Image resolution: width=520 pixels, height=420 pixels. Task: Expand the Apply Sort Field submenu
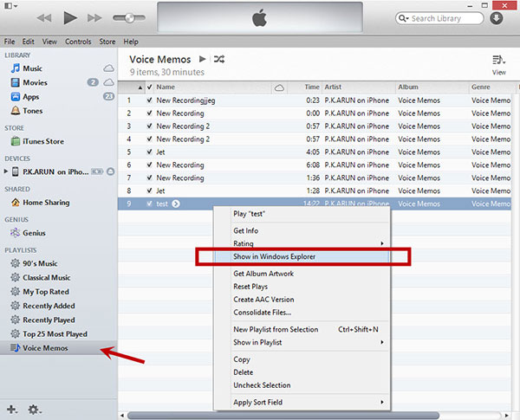302,402
